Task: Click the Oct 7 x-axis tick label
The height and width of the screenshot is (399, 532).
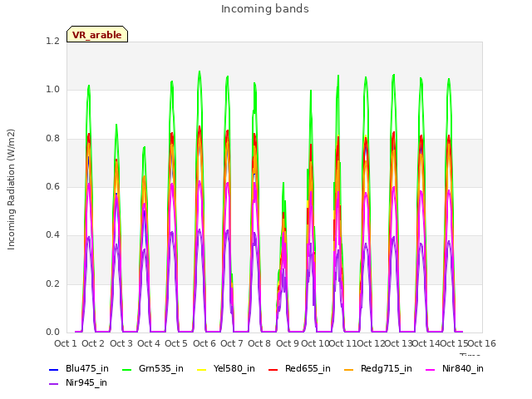Action: pos(232,343)
